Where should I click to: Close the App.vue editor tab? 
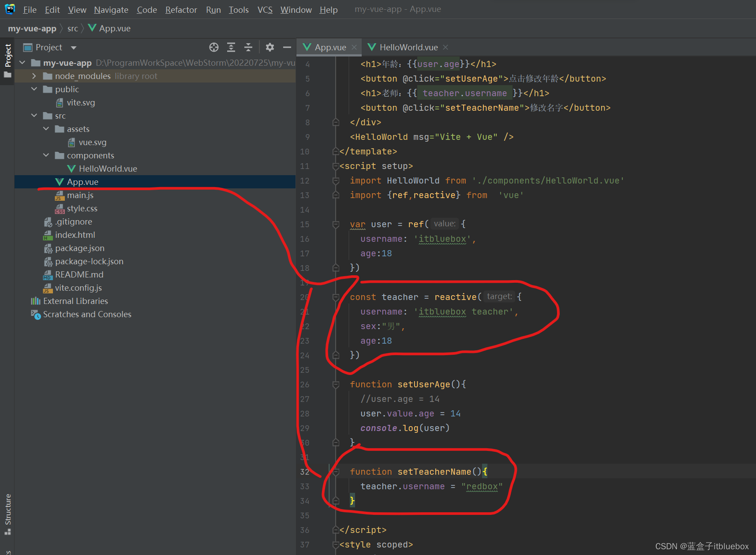pos(354,47)
